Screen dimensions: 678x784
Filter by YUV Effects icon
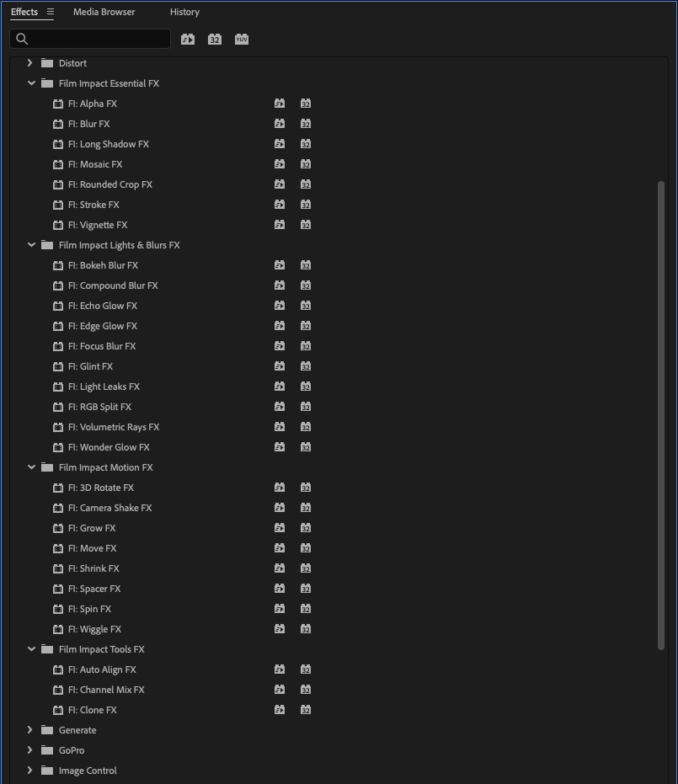tap(242, 40)
